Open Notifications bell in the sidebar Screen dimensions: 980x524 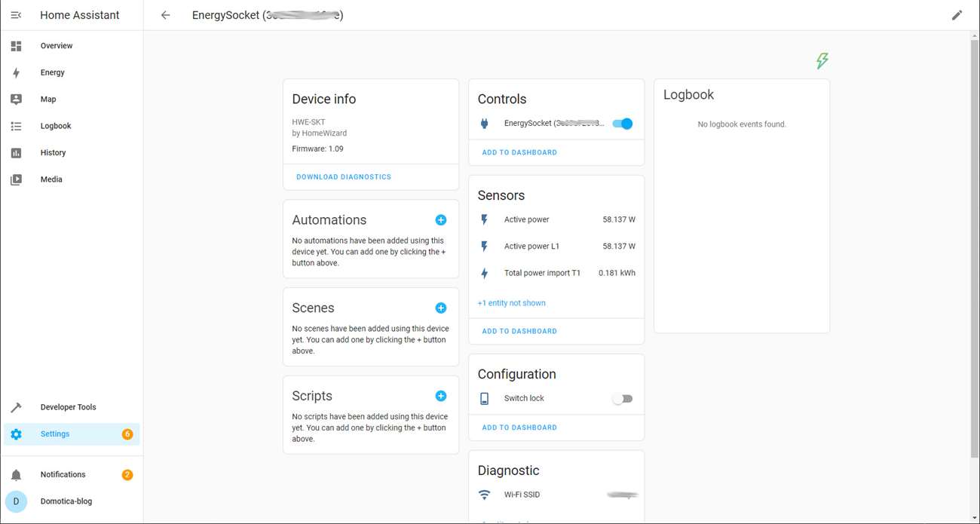pyautogui.click(x=17, y=475)
